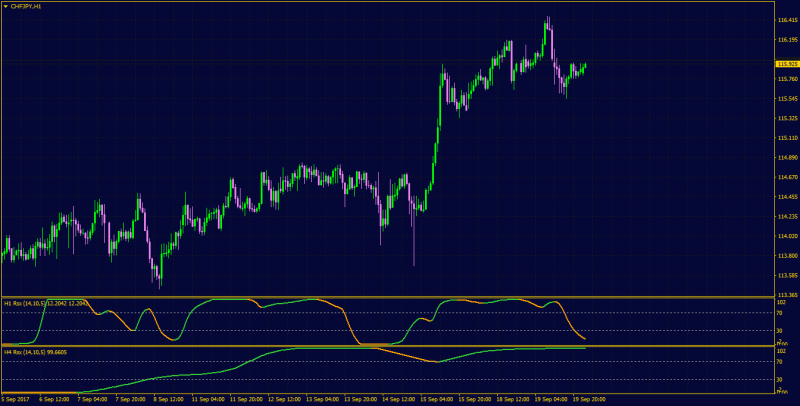Click the 13 Sep 20:00 time axis label

tap(361, 399)
